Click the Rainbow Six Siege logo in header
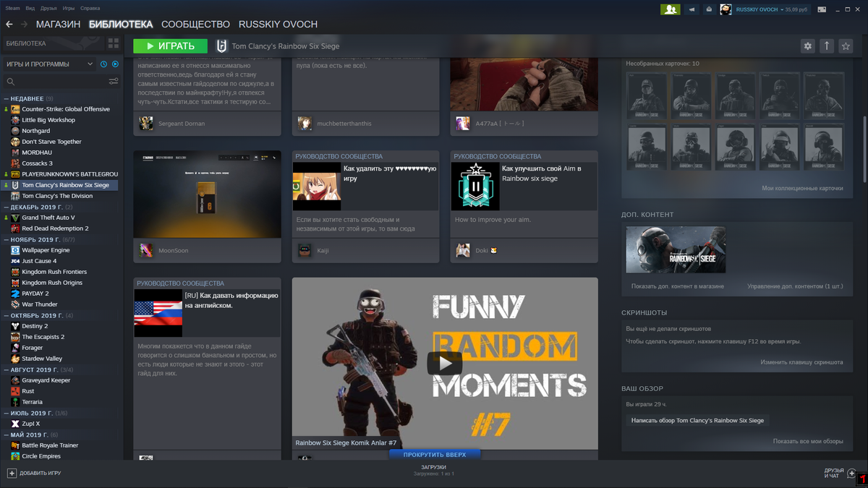The width and height of the screenshot is (868, 488). click(x=221, y=46)
